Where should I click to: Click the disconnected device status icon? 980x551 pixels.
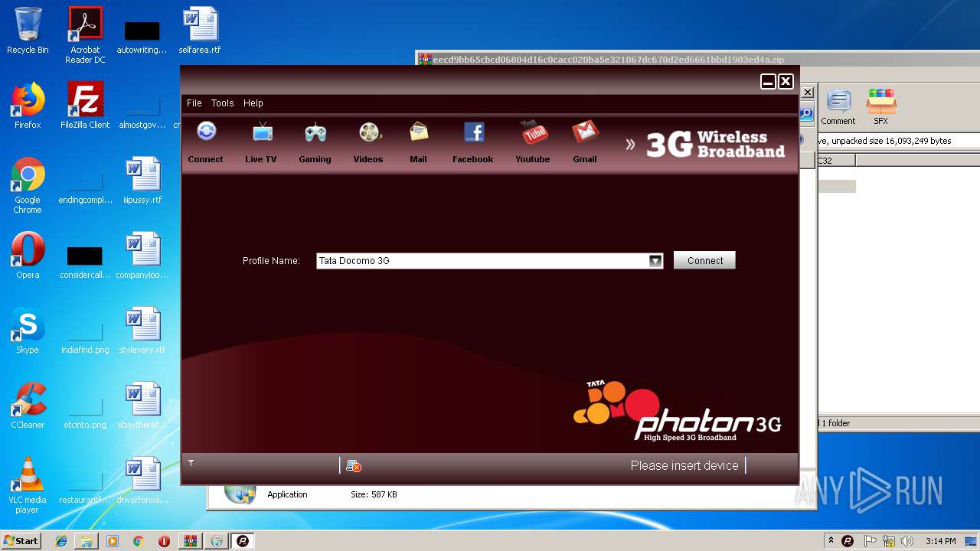tap(353, 465)
